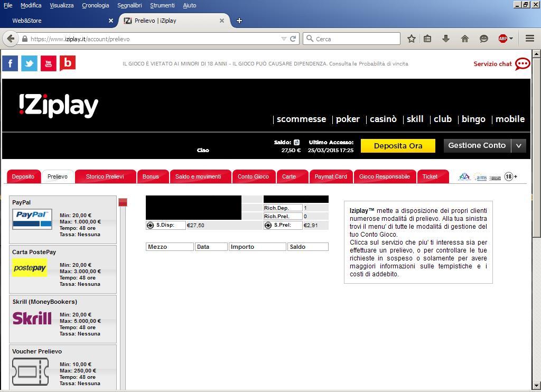Click the Adblock Plus ABP icon

click(x=503, y=39)
